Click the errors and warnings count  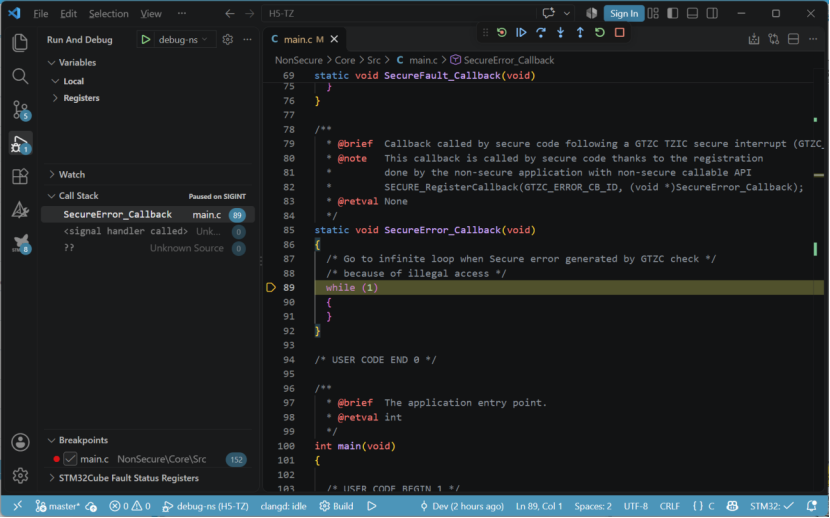pyautogui.click(x=130, y=506)
